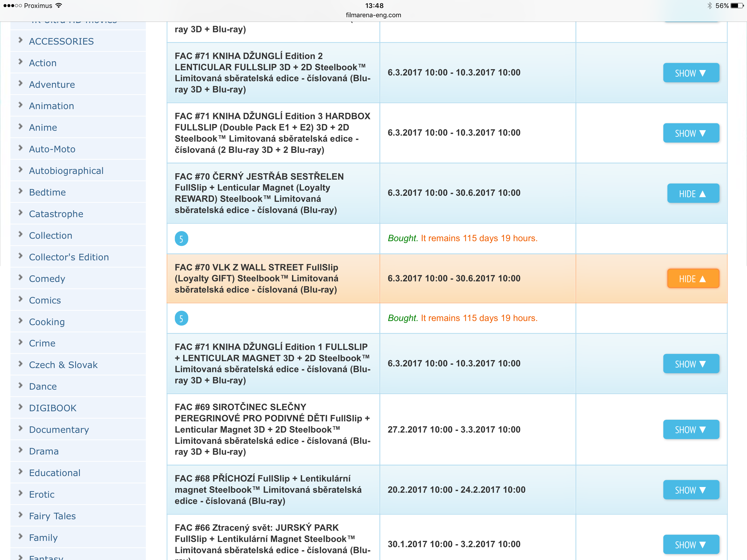The image size is (747, 560).
Task: Open the DIGIBOOK category
Action: 53,408
